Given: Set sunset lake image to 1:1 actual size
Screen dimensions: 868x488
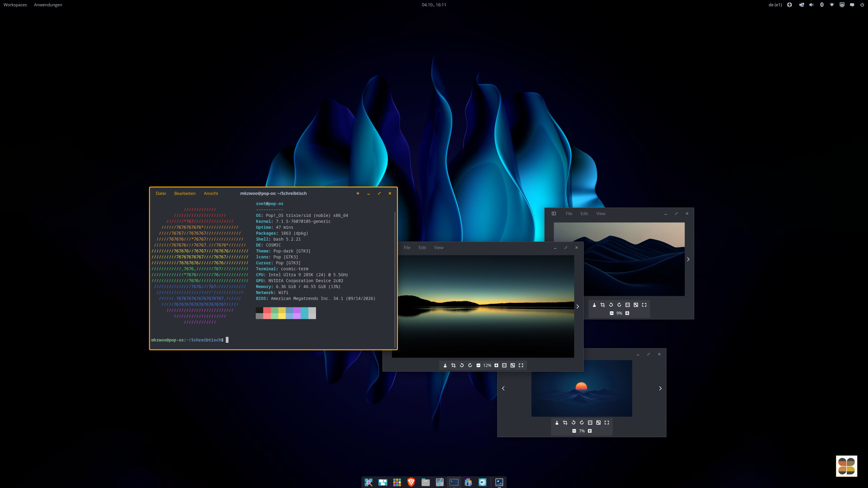Looking at the screenshot, I should click(505, 365).
